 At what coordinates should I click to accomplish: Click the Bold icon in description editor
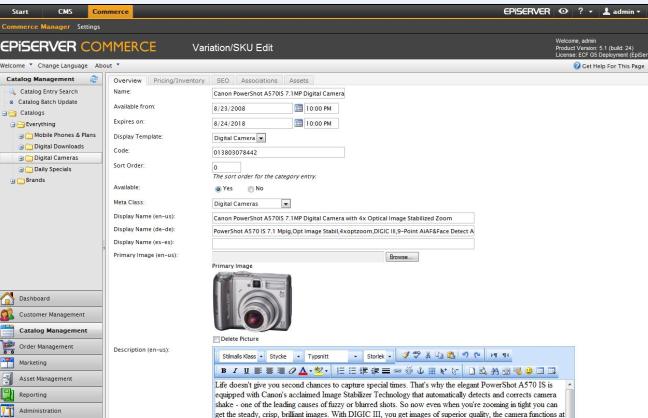coord(221,368)
